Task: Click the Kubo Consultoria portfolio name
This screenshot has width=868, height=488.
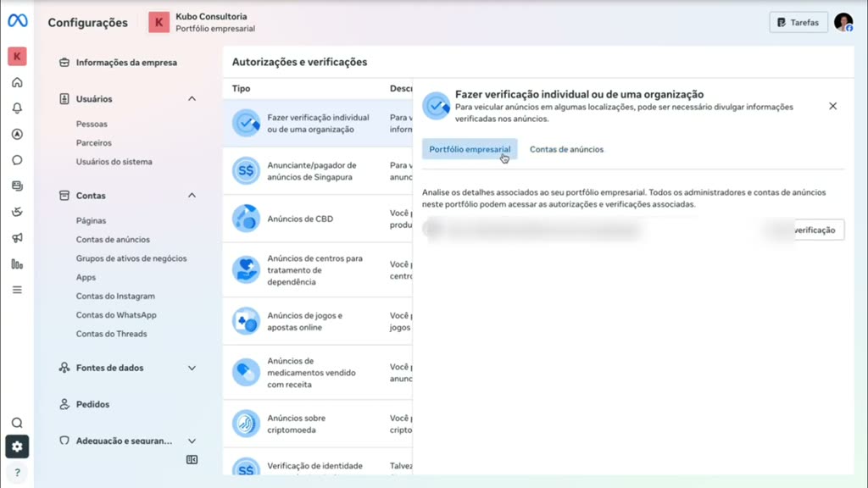Action: click(211, 17)
